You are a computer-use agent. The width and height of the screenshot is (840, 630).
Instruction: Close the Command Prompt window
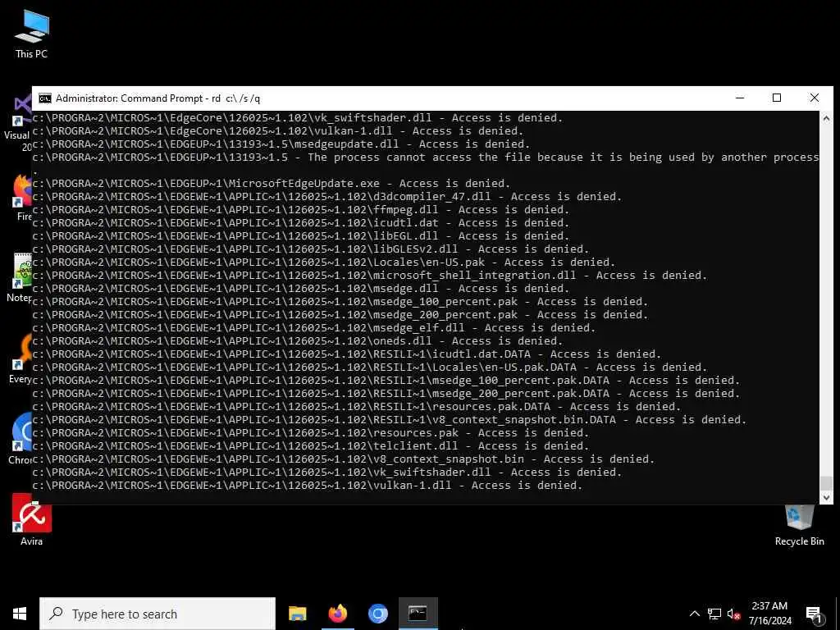point(815,98)
